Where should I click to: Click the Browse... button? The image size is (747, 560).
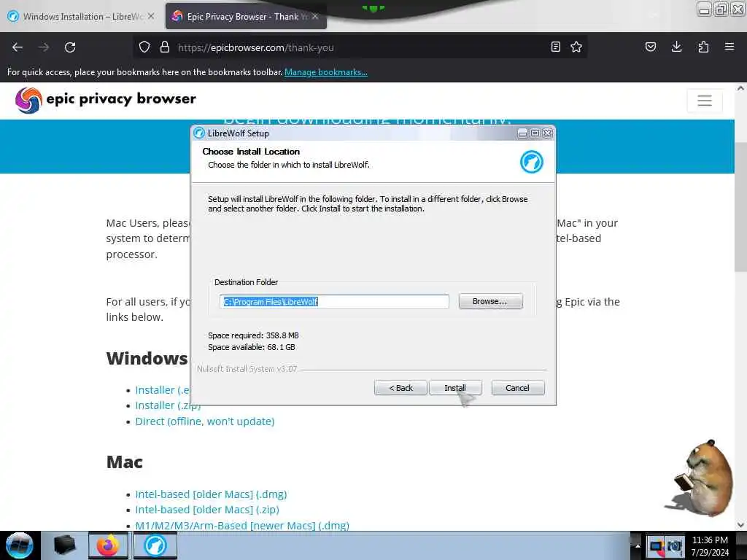pyautogui.click(x=491, y=301)
